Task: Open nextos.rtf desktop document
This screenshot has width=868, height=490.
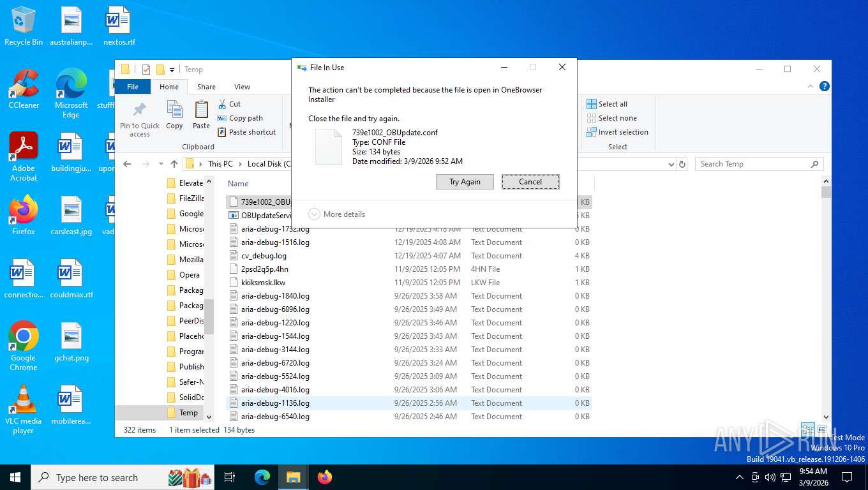Action: point(119,26)
